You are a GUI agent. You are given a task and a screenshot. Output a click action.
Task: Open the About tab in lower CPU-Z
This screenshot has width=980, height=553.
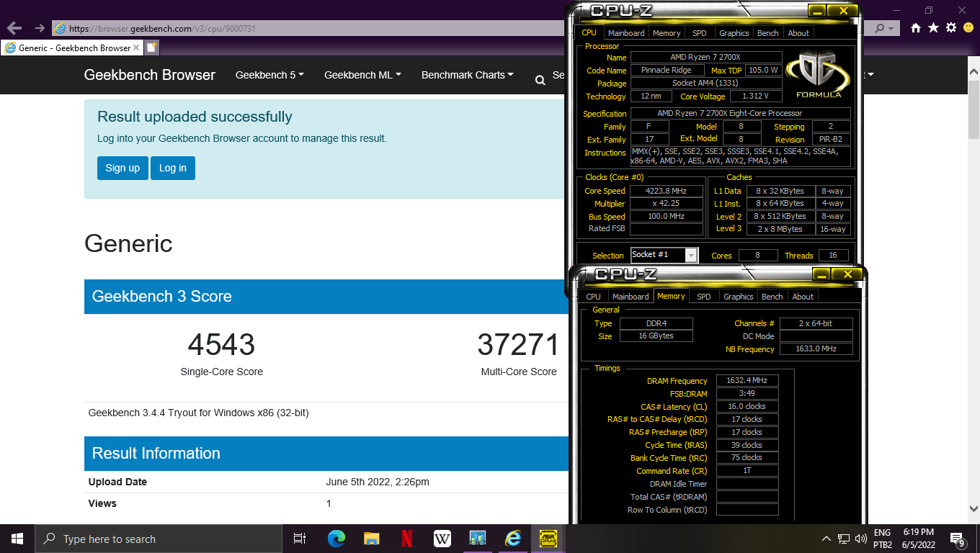(x=803, y=297)
